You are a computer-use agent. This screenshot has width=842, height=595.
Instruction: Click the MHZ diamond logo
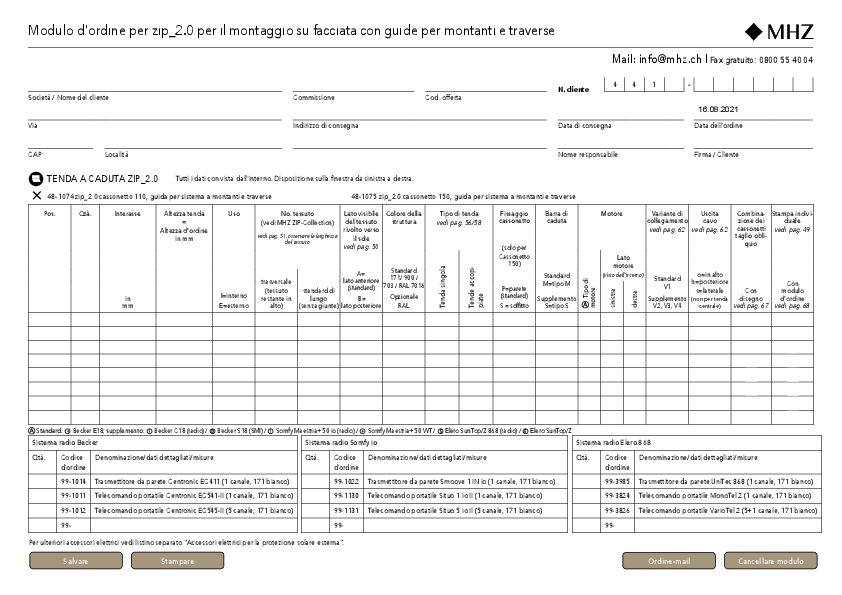(778, 31)
